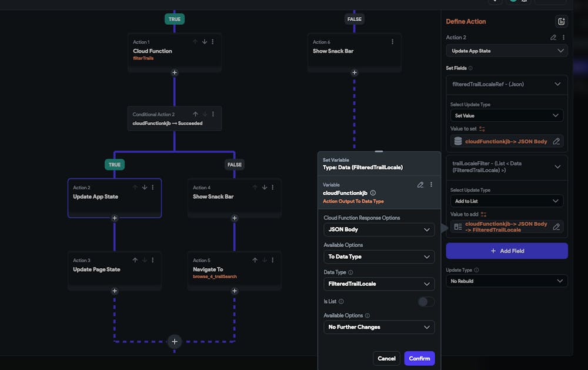Image resolution: width=588 pixels, height=370 pixels.
Task: Edit the JSON Body FilteredTrailLocale value to add
Action: coord(556,226)
